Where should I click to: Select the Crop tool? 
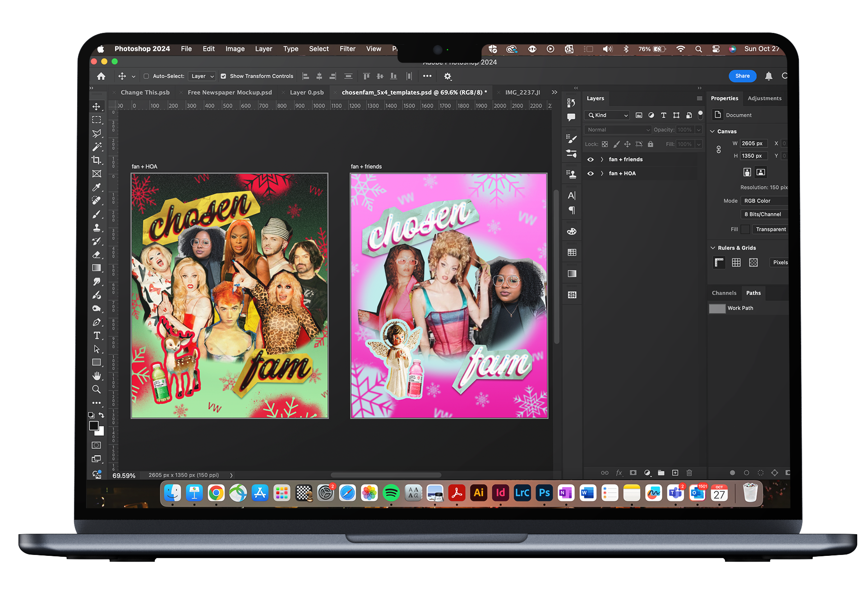97,160
